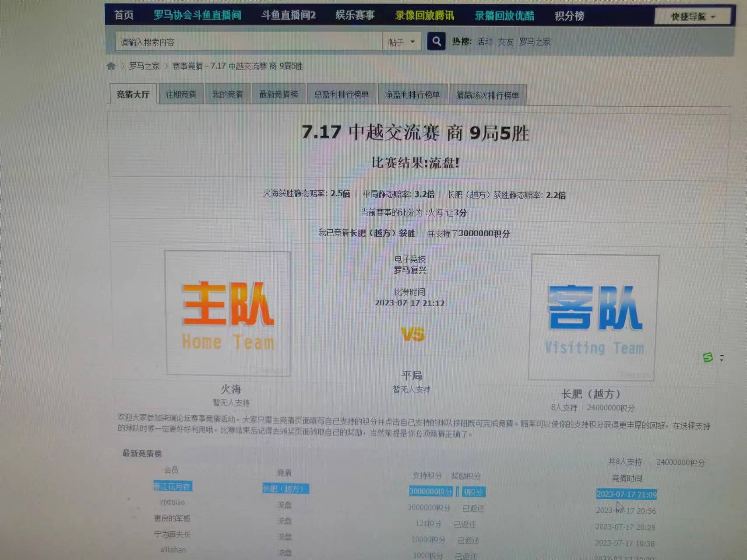
Task: Click the 罗马之家 breadcrumb link
Action: click(144, 66)
